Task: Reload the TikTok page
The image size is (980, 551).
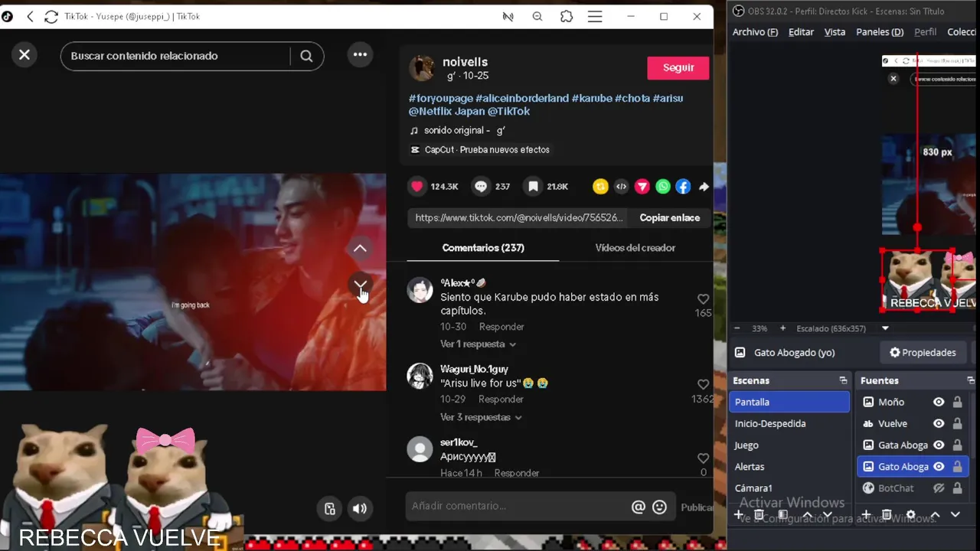Action: coord(51,16)
